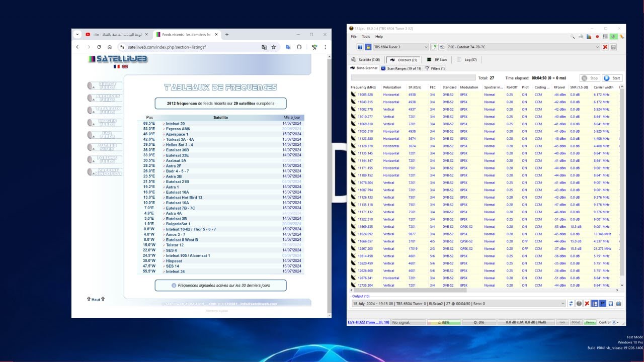The image size is (644, 362).
Task: Open the TBS 6504 Tuner 3 dropdown
Action: click(400, 47)
